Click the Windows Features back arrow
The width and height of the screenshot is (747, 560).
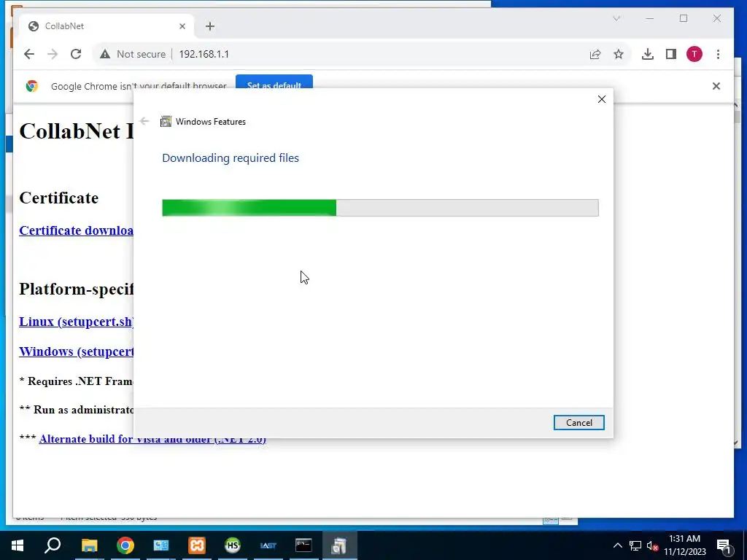pyautogui.click(x=144, y=122)
